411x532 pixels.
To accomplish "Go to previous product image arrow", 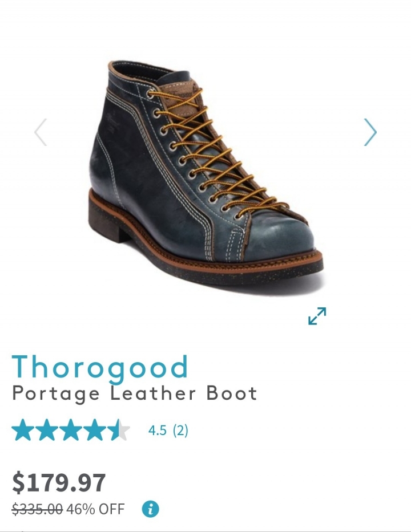I will click(x=41, y=132).
